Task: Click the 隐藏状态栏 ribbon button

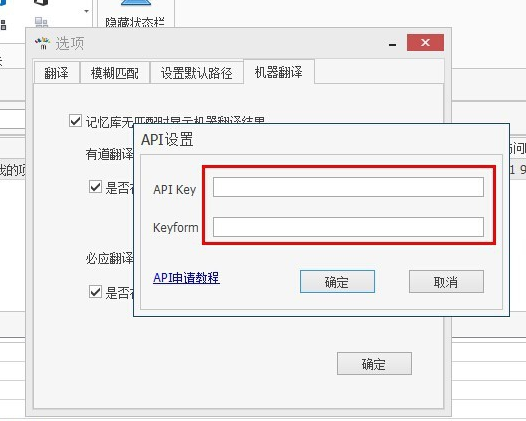Action: (135, 13)
